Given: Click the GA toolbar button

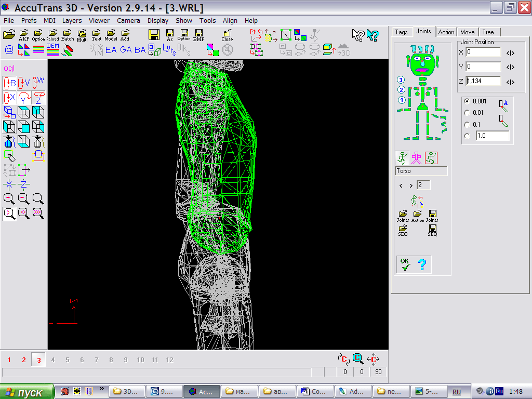Looking at the screenshot, I should (x=126, y=50).
